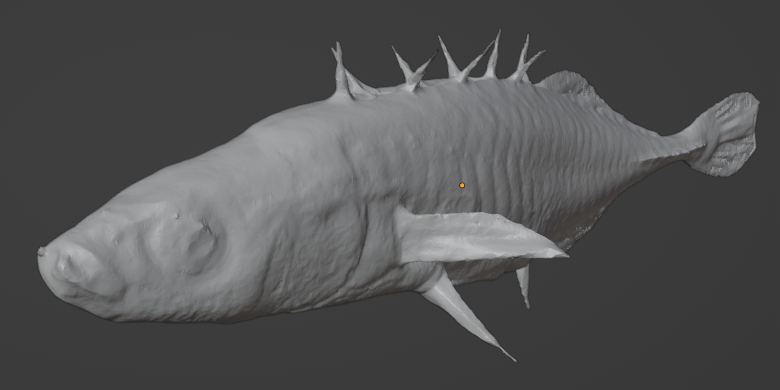Click the small bump above the eye
This screenshot has height=390, width=780.
(177, 216)
